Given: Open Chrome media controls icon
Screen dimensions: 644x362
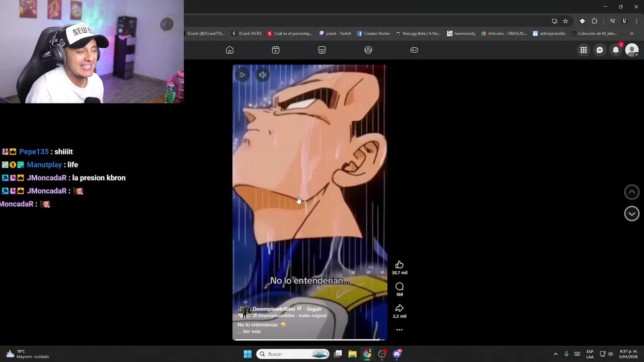Looking at the screenshot, I should point(612,21).
